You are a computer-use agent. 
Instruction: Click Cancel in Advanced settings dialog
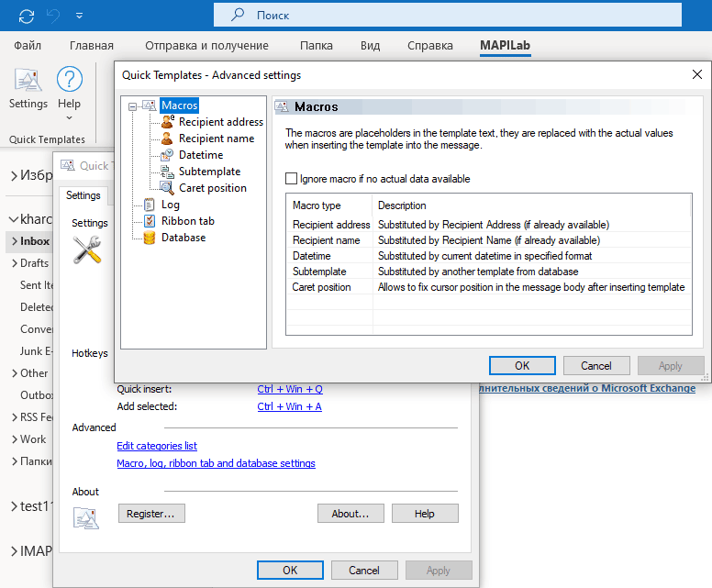point(596,365)
